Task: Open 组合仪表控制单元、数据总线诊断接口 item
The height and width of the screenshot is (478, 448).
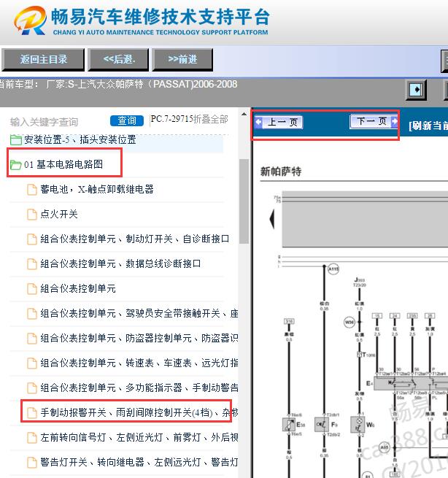Action: pos(120,263)
